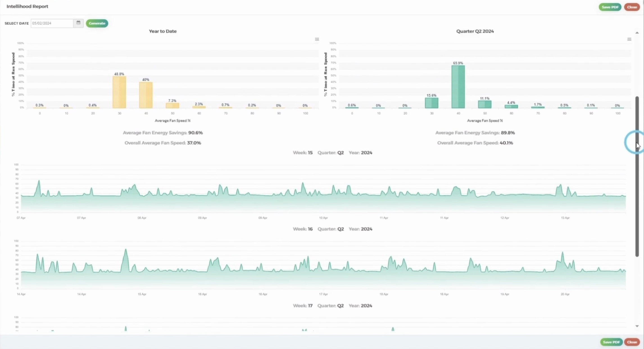
Task: Click the top Save PDF button
Action: coord(610,7)
